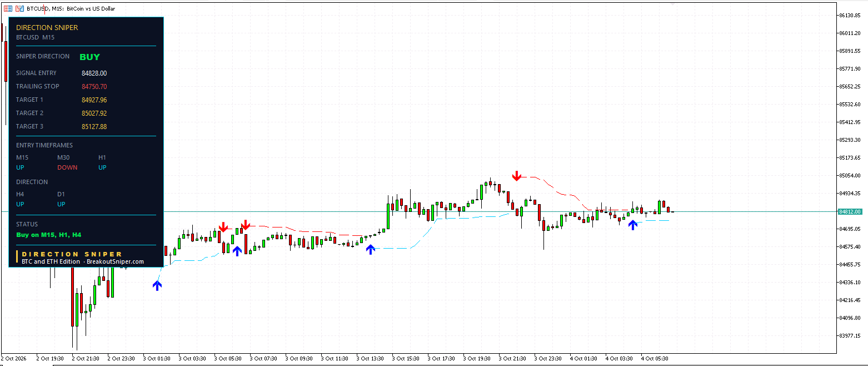Toggle the One Click Trading panel icon
Screen dimensions: 868x366
click(x=19, y=8)
